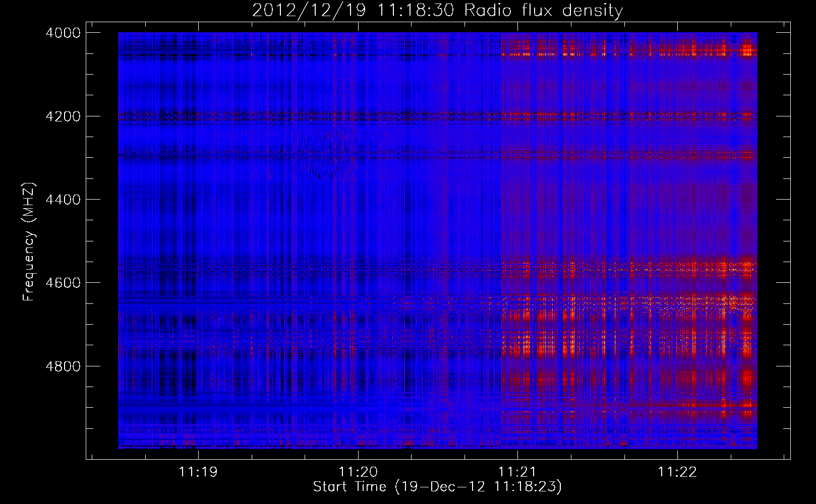This screenshot has width=816, height=504.
Task: Select the 4600 frequency axis label
Action: coord(63,283)
